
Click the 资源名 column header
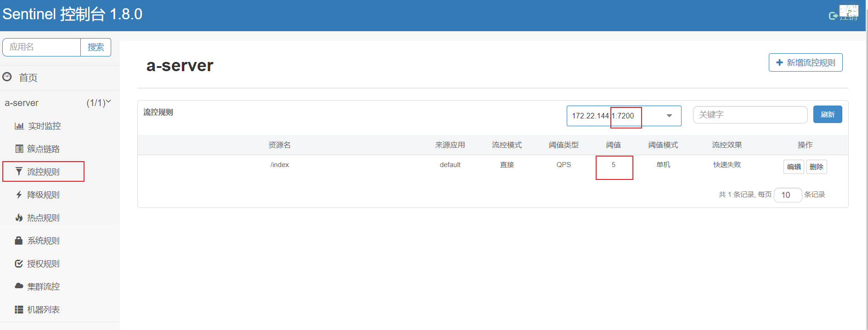click(280, 145)
